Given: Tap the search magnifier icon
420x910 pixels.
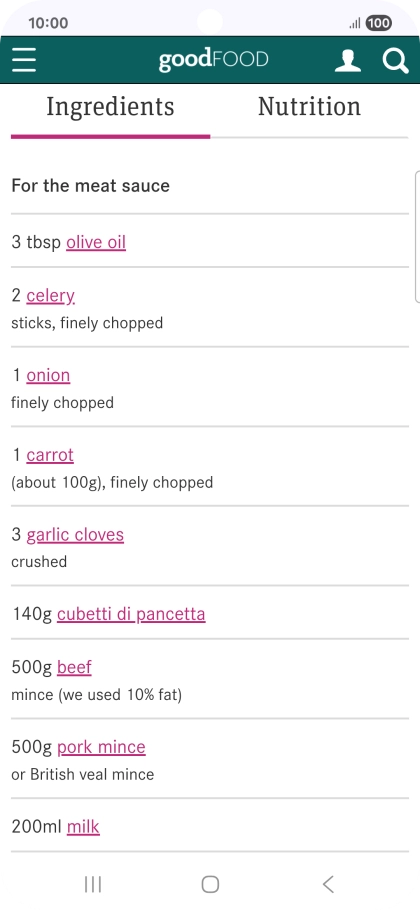Looking at the screenshot, I should (396, 60).
